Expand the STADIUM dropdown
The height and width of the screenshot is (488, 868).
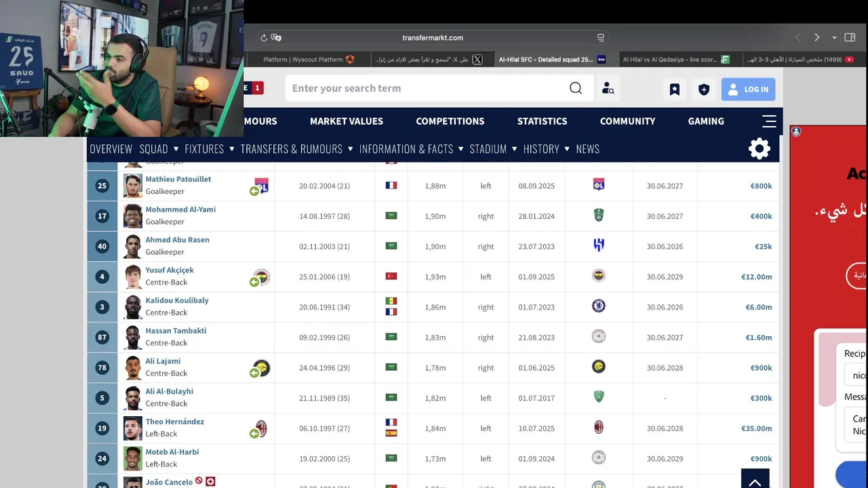(514, 149)
